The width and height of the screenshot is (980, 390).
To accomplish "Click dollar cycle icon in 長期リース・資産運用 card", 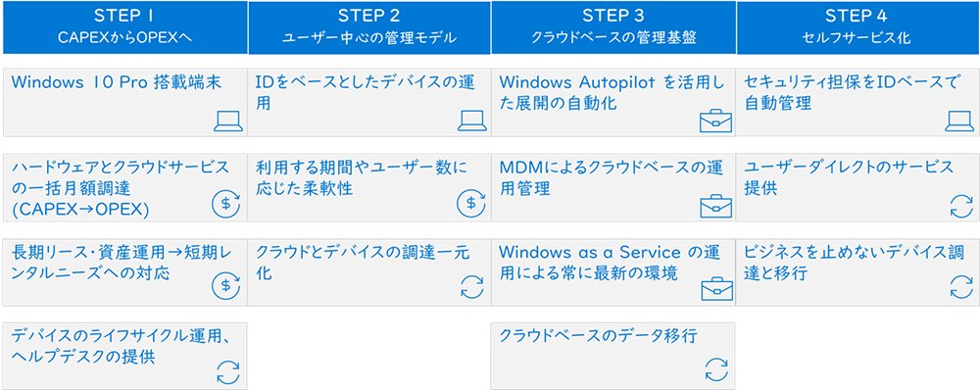I will point(225,284).
